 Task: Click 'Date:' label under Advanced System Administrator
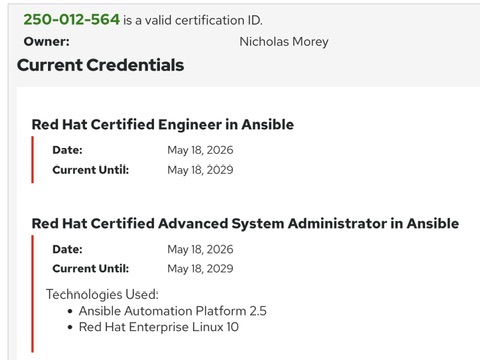[67, 249]
